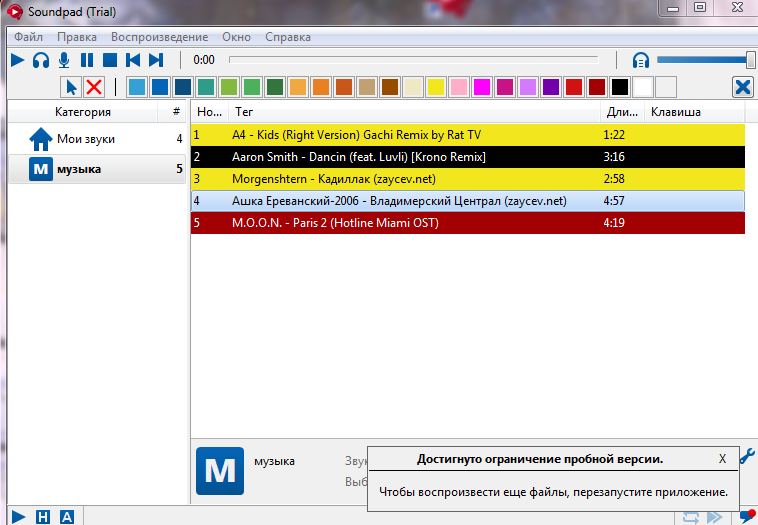The image size is (758, 525).
Task: Open the Воспроизведение menu
Action: [159, 37]
